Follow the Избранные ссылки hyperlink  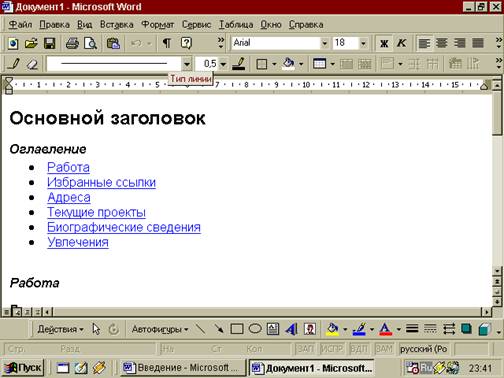click(101, 182)
